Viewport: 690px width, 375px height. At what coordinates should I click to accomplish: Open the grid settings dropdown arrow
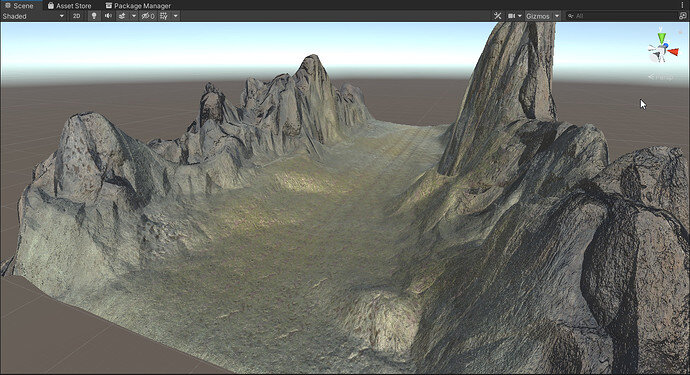click(x=176, y=16)
